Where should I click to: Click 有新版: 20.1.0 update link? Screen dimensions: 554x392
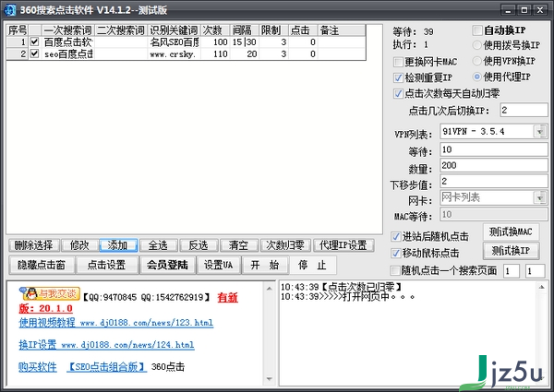coord(45,308)
